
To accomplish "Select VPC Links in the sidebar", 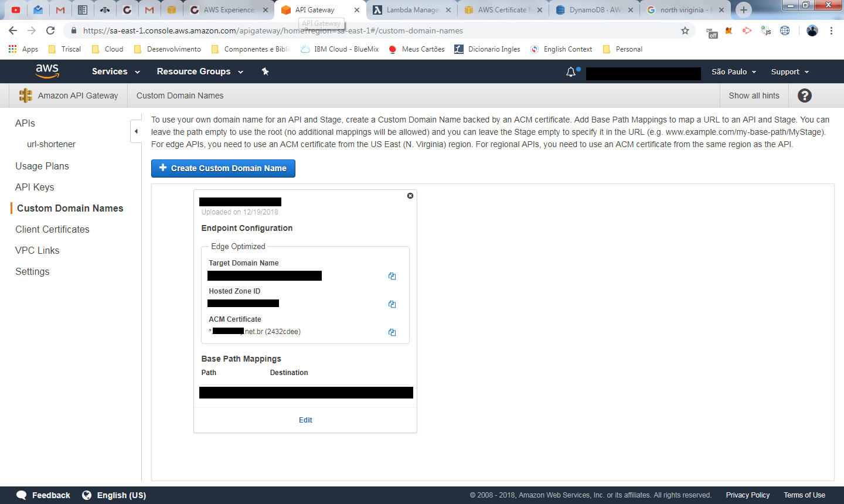I will (x=38, y=250).
